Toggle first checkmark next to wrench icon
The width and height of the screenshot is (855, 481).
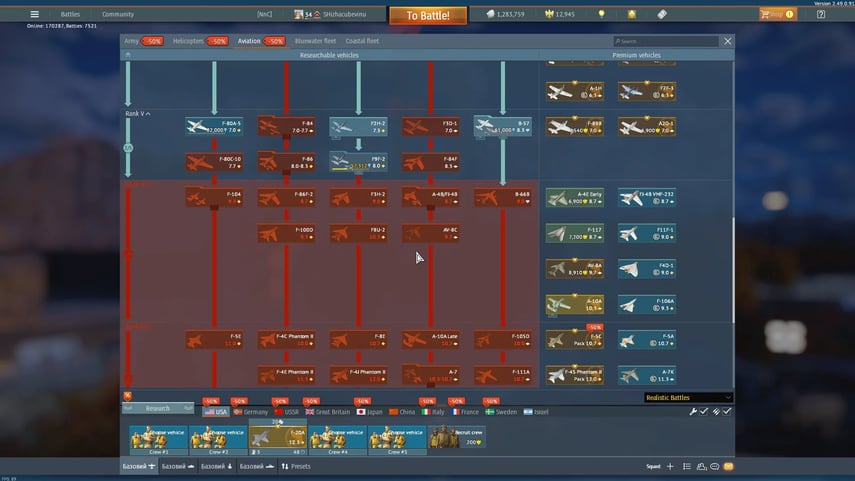[x=704, y=412]
